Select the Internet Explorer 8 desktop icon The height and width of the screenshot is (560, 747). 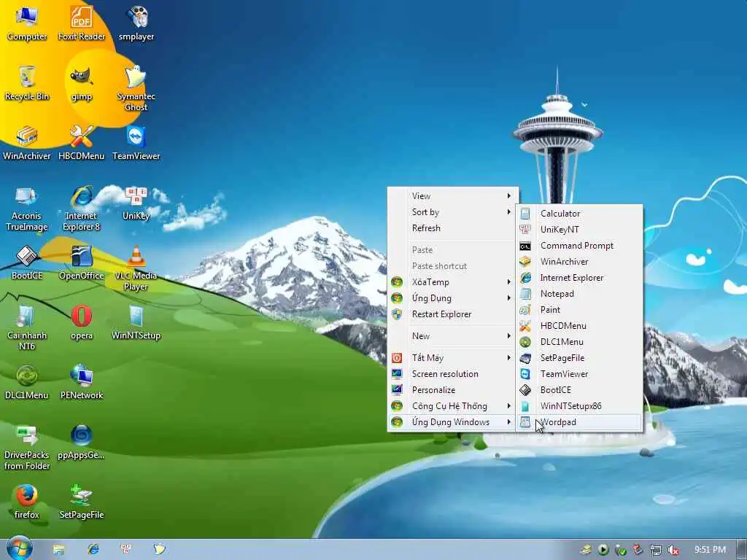click(x=82, y=209)
